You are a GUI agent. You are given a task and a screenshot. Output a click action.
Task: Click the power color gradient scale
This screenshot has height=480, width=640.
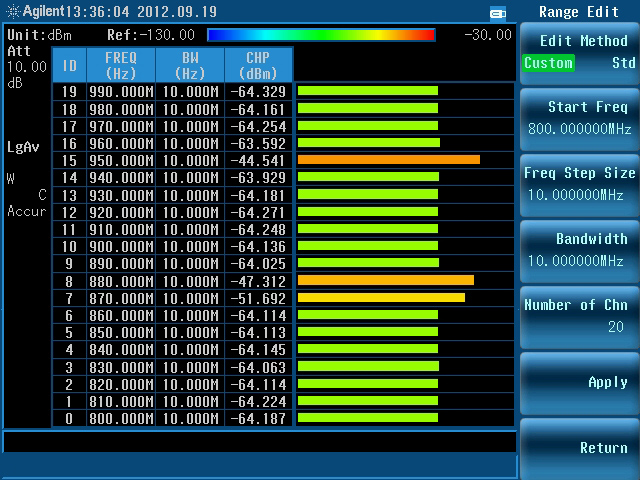(320, 35)
